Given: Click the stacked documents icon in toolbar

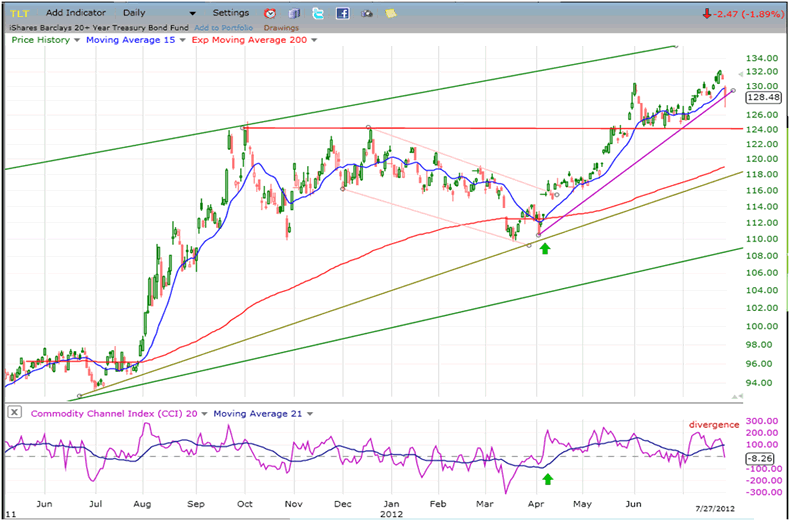Looking at the screenshot, I should coord(293,13).
